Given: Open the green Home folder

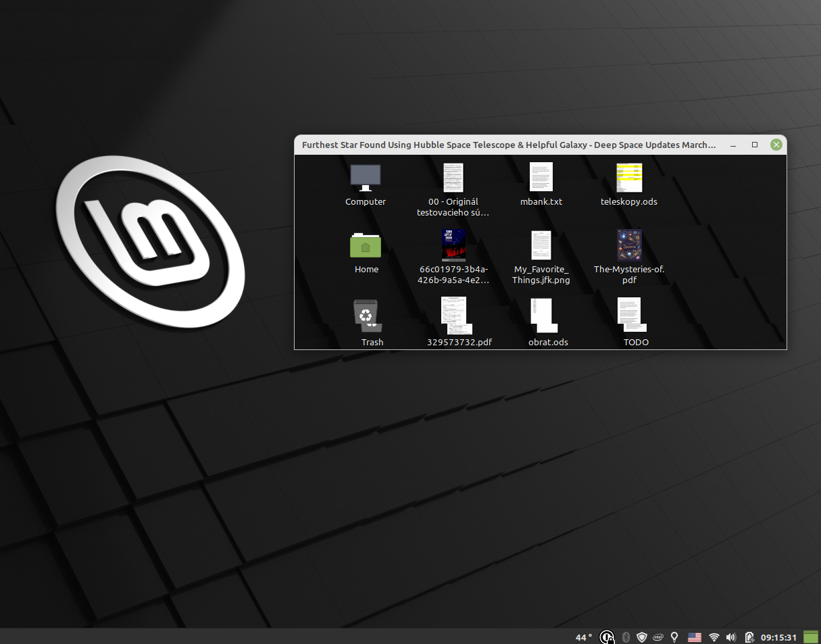Looking at the screenshot, I should (x=366, y=245).
